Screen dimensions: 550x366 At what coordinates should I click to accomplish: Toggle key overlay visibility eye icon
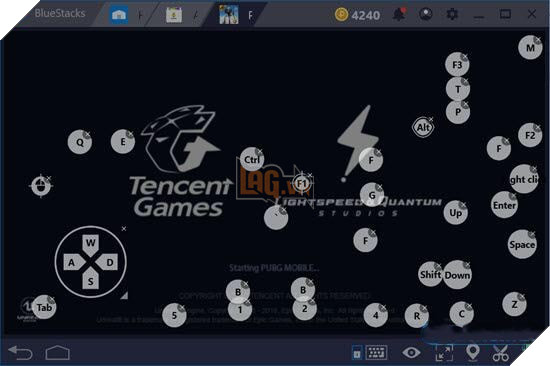coord(411,352)
